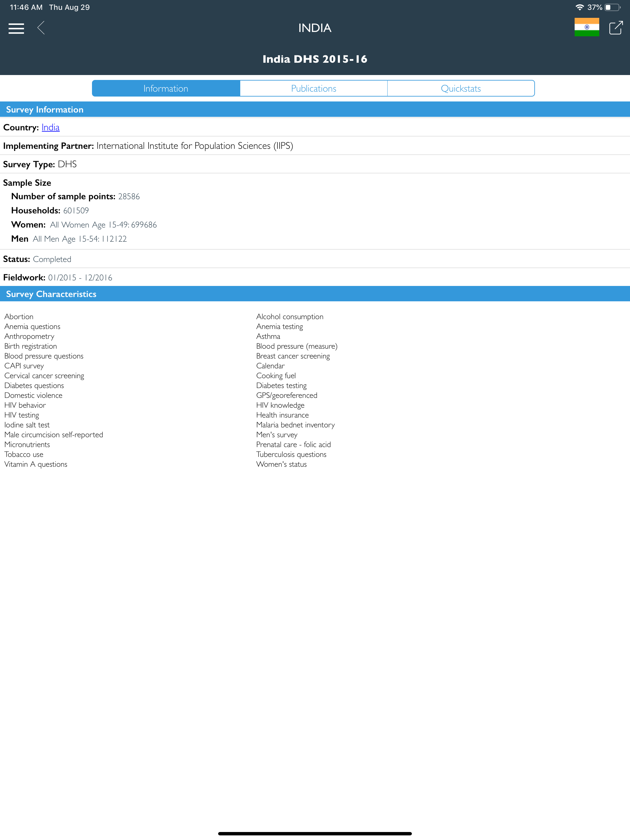Tap the HIV testing item
Viewport: 630px width, 840px height.
click(22, 415)
